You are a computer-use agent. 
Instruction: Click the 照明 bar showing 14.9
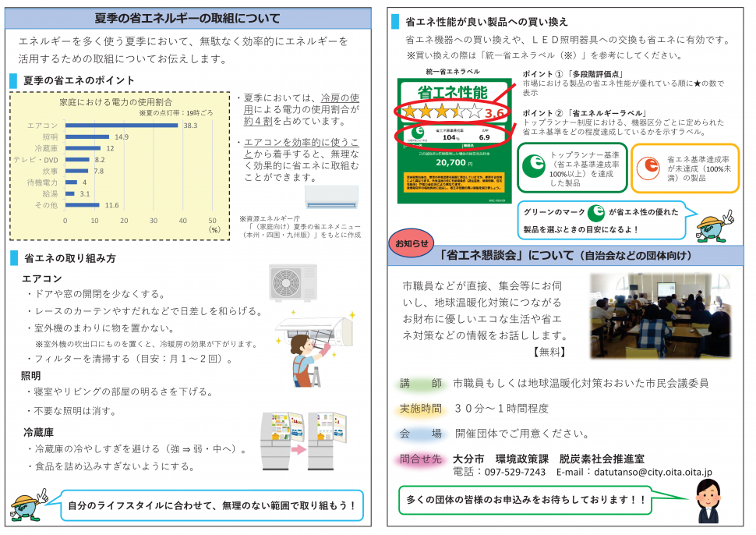pyautogui.click(x=87, y=137)
